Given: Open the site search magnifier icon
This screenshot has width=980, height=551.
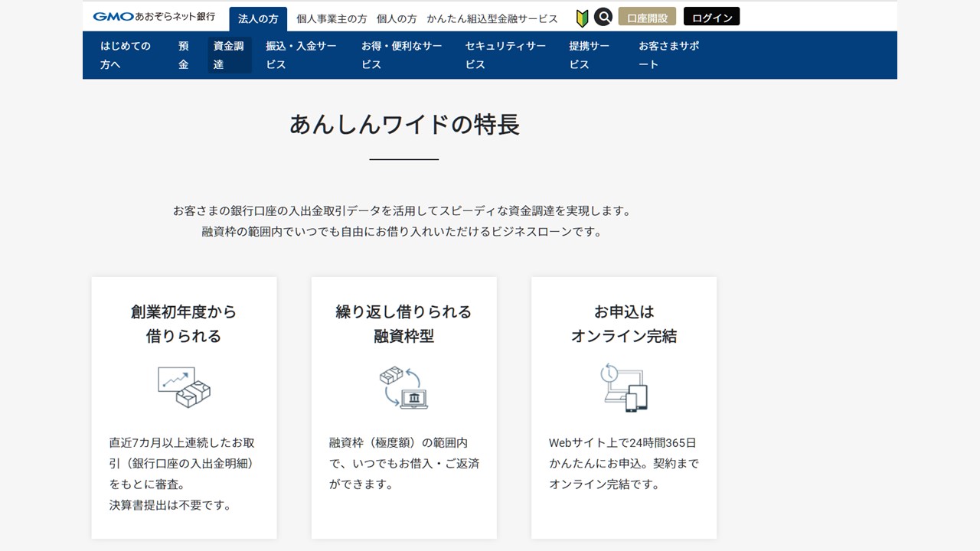Looking at the screenshot, I should coord(603,16).
